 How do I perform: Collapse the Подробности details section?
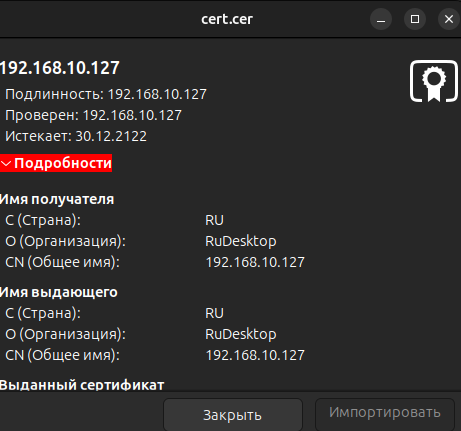(x=56, y=163)
